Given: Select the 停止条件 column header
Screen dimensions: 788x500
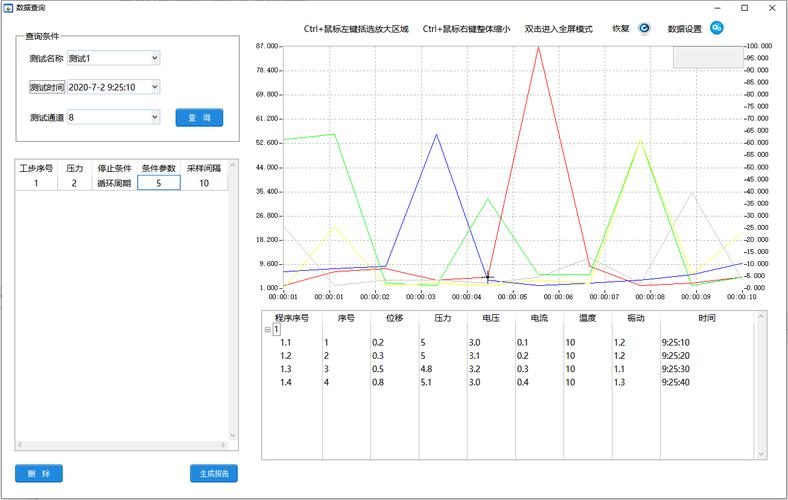Looking at the screenshot, I should tap(114, 168).
